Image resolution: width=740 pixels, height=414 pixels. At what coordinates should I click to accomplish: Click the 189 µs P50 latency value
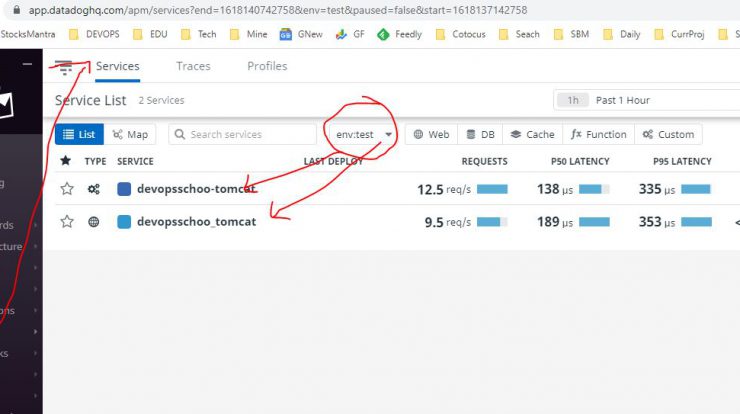tap(555, 222)
